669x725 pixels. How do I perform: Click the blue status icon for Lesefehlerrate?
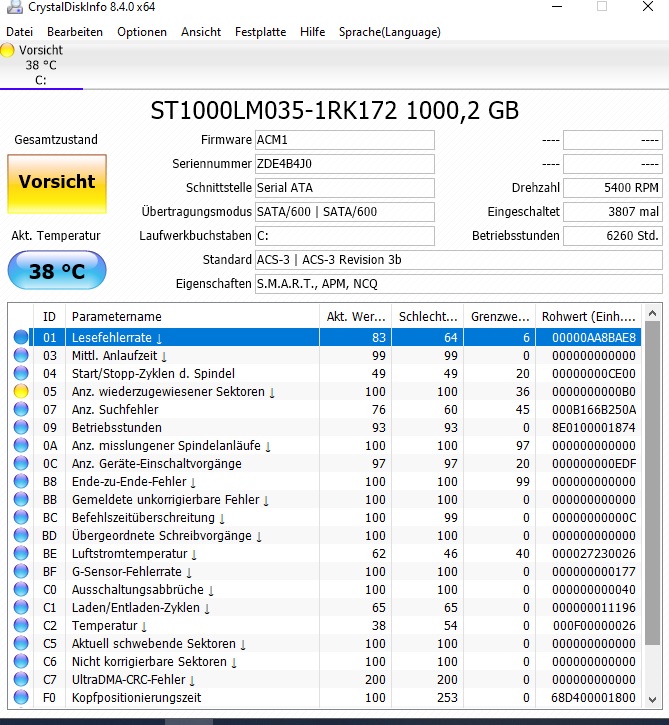21,337
